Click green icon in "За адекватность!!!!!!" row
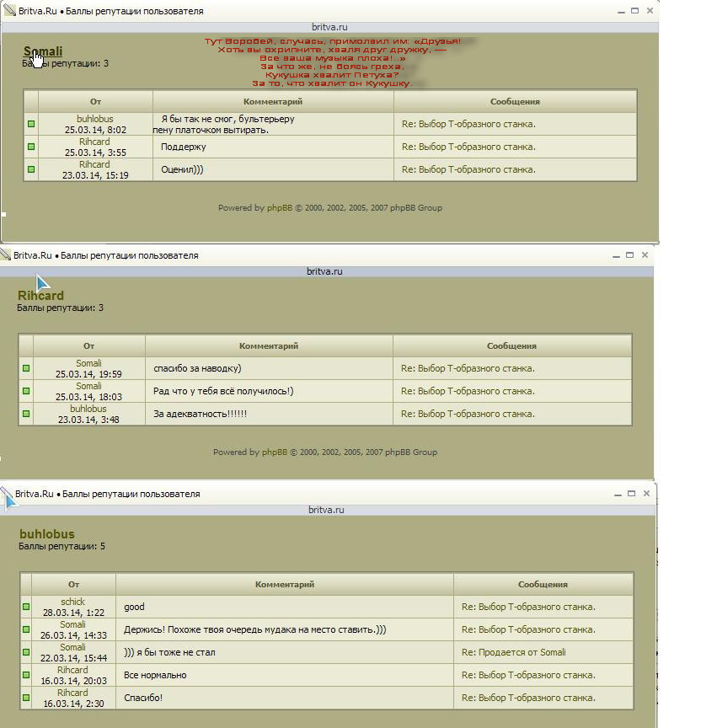This screenshot has width=701, height=728. pos(26,414)
